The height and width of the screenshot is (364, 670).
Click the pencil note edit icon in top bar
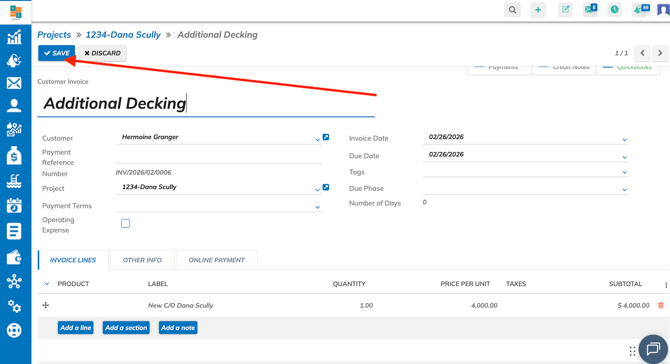[x=565, y=9]
